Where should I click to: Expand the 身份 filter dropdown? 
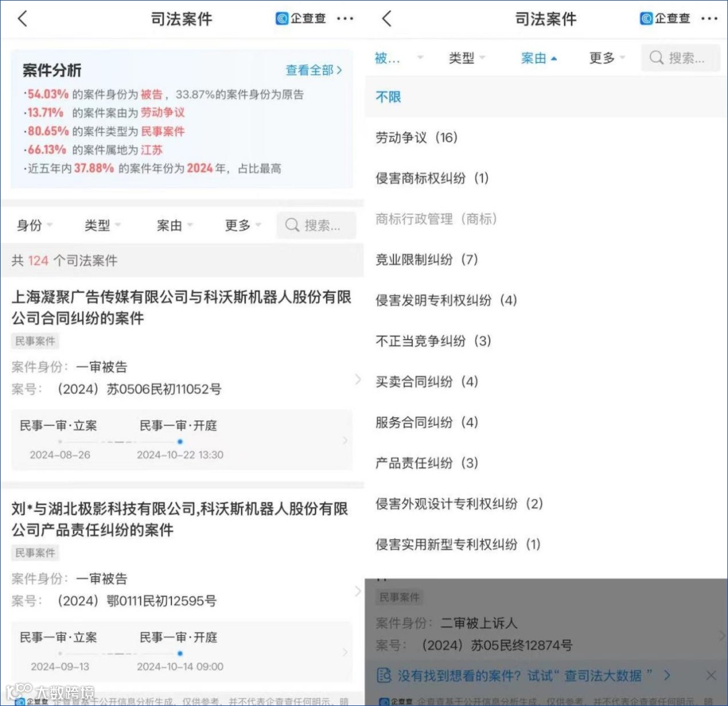[34, 225]
